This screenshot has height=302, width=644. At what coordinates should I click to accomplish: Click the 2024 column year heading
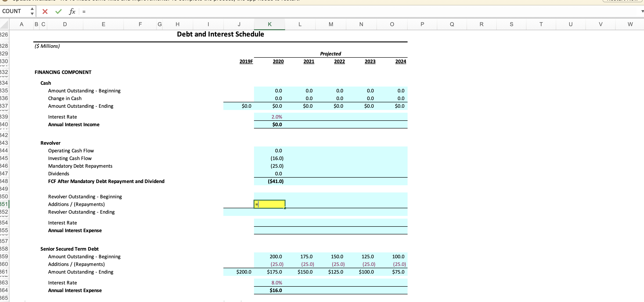(x=400, y=62)
